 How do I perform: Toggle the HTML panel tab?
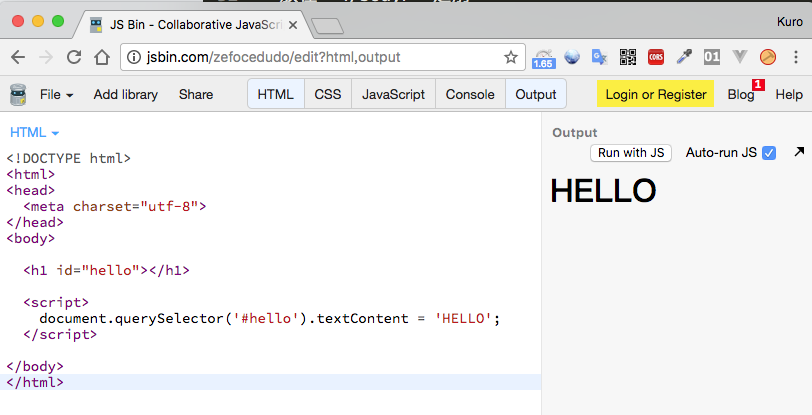[276, 94]
